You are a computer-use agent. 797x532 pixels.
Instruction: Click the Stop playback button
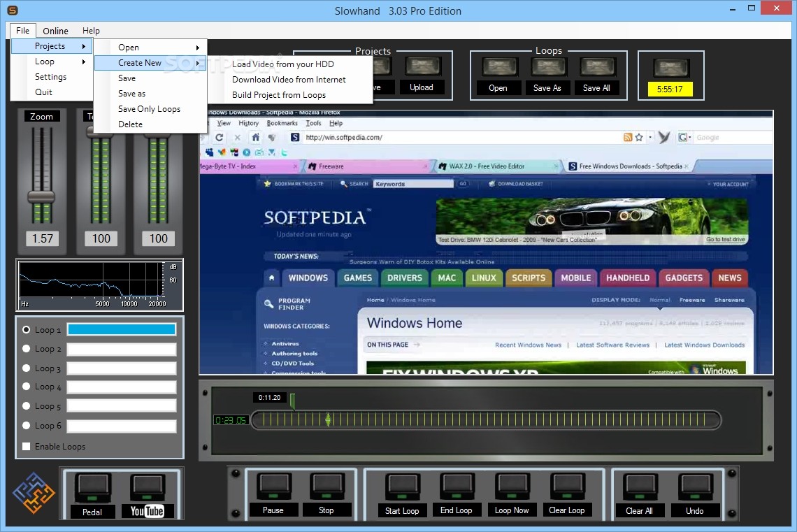click(x=326, y=487)
